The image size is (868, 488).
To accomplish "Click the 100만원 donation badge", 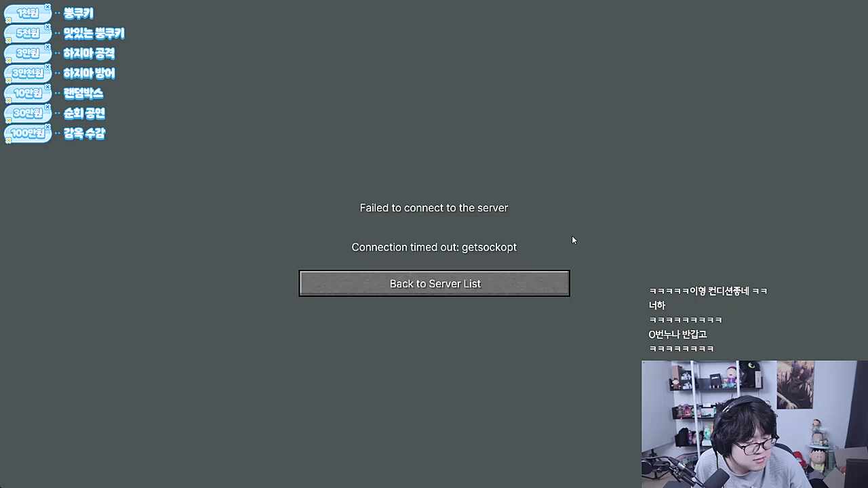I will point(28,134).
